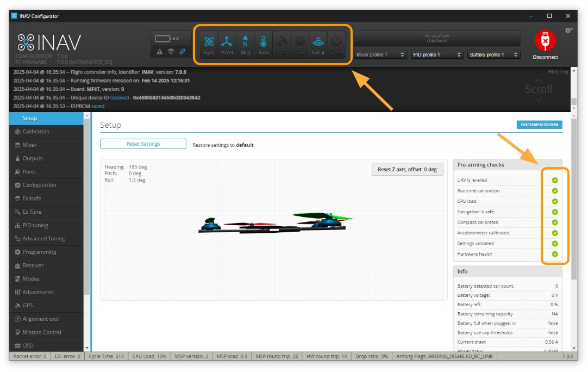The height and width of the screenshot is (372, 588).
Task: Open the PID profile 1 dropdown
Action: click(437, 55)
